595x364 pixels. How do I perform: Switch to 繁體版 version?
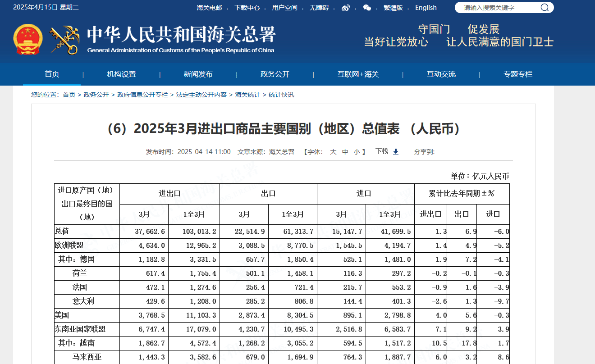click(394, 8)
